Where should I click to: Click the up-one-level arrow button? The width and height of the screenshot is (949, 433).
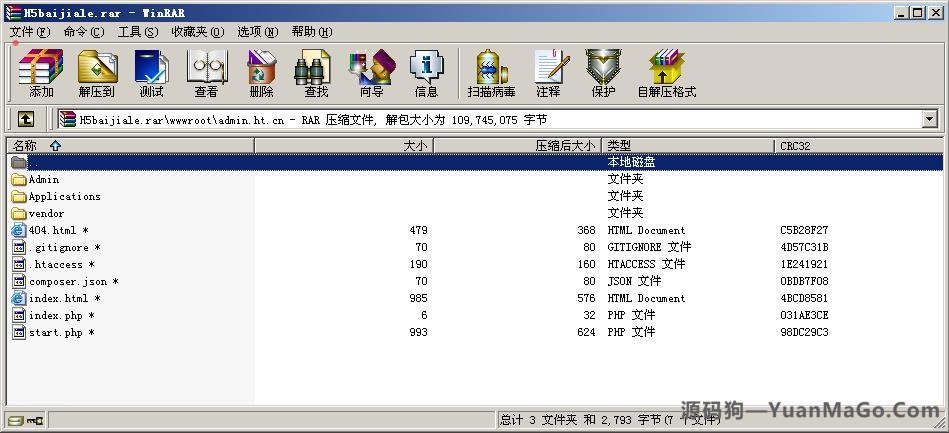[25, 119]
